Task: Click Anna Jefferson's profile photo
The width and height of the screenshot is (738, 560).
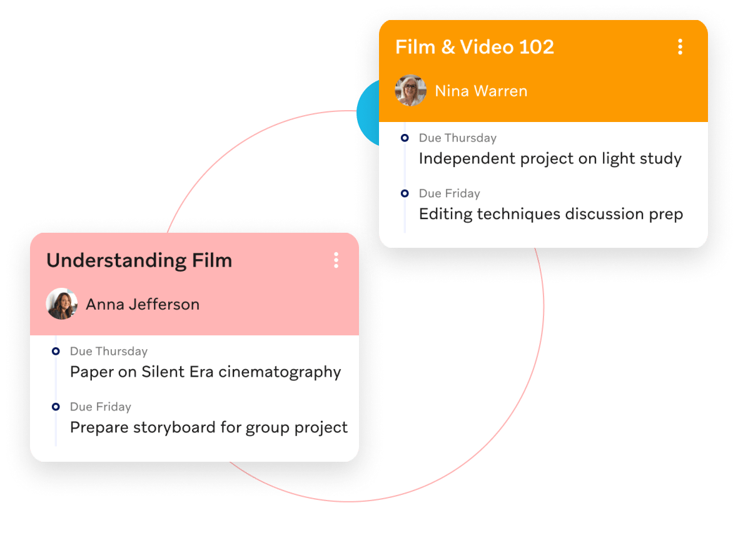Action: point(62,304)
